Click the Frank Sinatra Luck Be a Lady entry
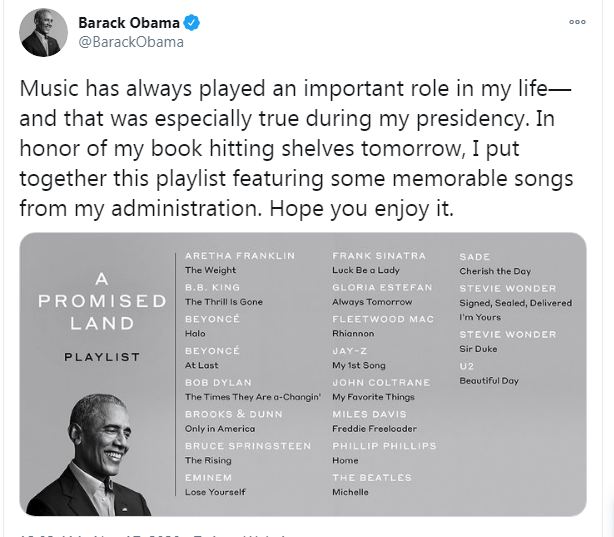Viewport: 614px width, 537px height. pyautogui.click(x=378, y=263)
